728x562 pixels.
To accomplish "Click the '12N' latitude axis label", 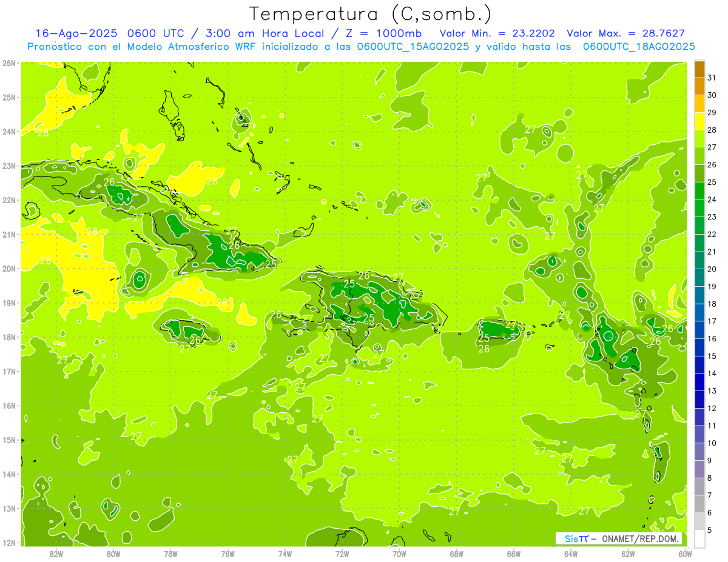I will pyautogui.click(x=8, y=543).
